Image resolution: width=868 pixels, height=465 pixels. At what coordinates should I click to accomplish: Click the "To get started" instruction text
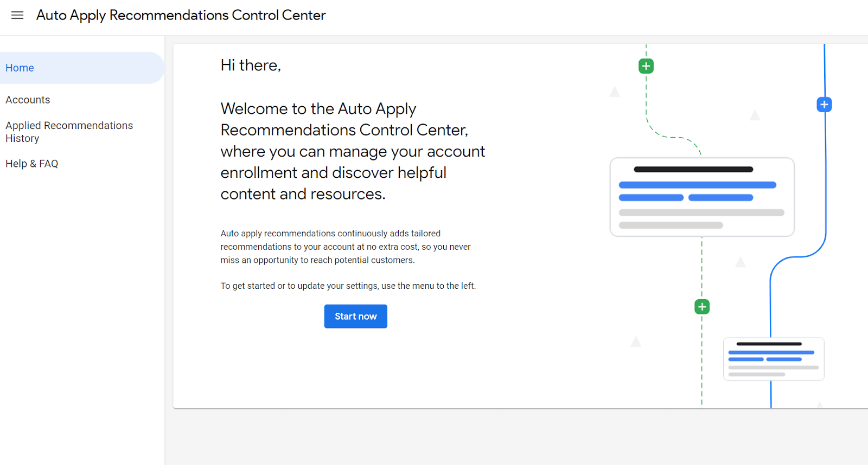pos(348,286)
